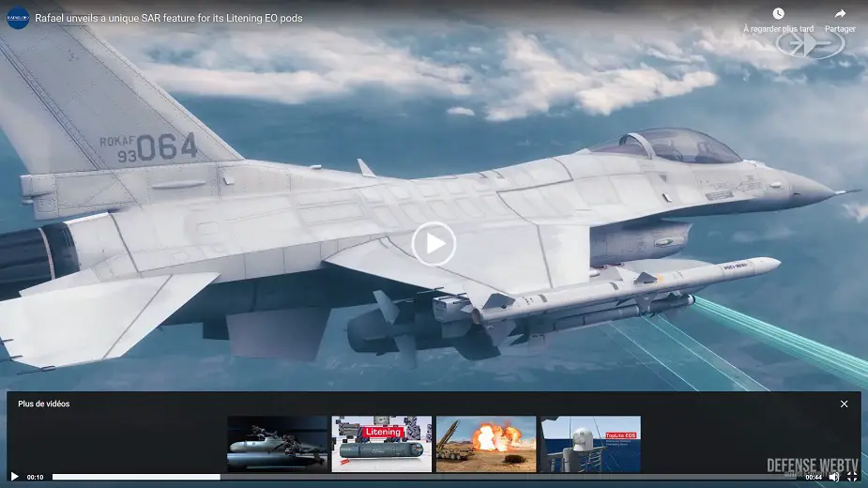
Task: Click the 'À regarder plus tard' label
Action: tap(778, 29)
